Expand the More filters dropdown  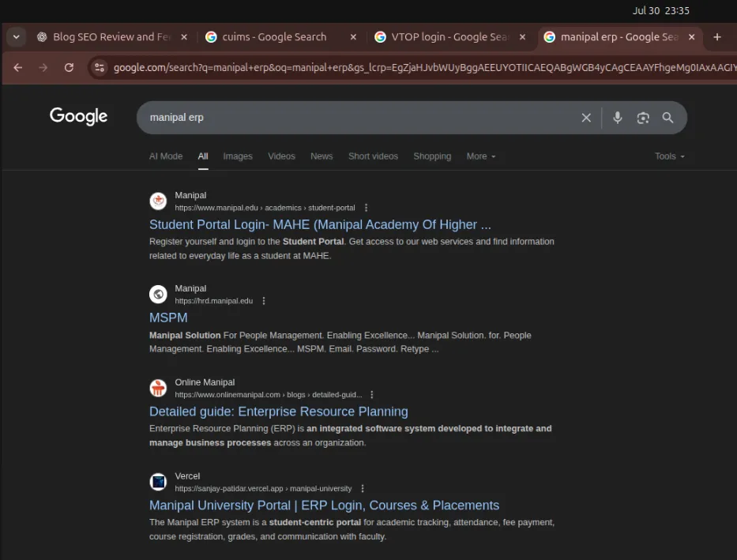(x=481, y=156)
